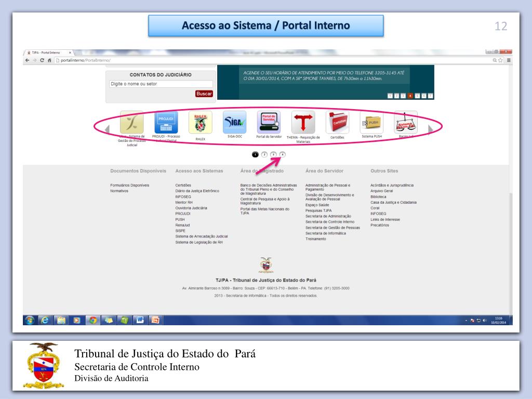Open the Bacen Jud scales icon
This screenshot has height=399, width=532.
coord(406,122)
